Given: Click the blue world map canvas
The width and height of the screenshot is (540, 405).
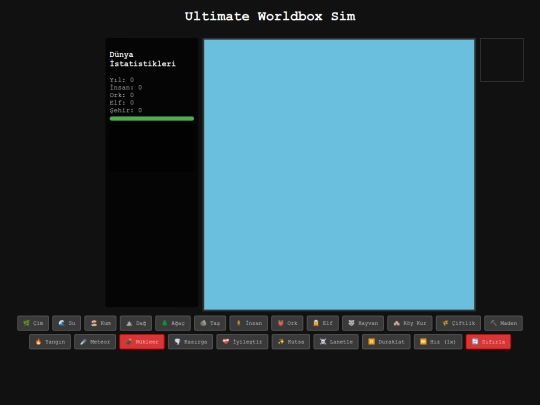Looking at the screenshot, I should 339,175.
